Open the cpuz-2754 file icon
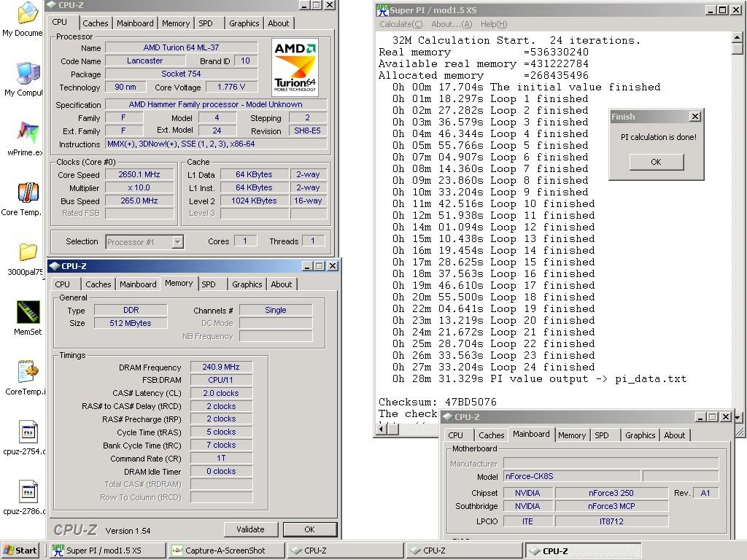 coord(28,432)
